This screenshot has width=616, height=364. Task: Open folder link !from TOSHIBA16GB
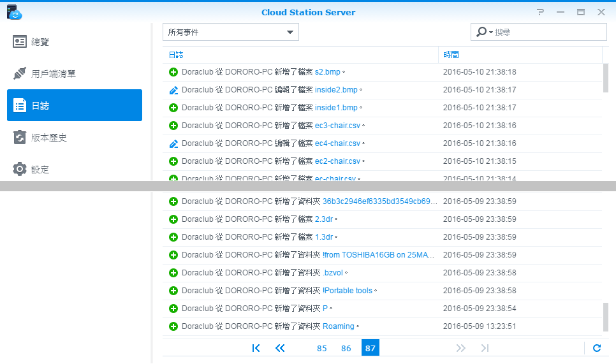378,255
